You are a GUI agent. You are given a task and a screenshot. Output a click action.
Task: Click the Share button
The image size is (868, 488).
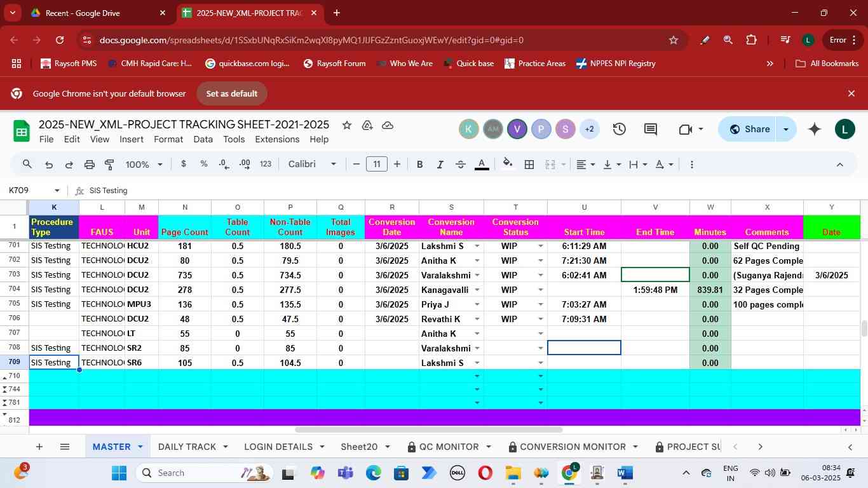click(x=749, y=130)
